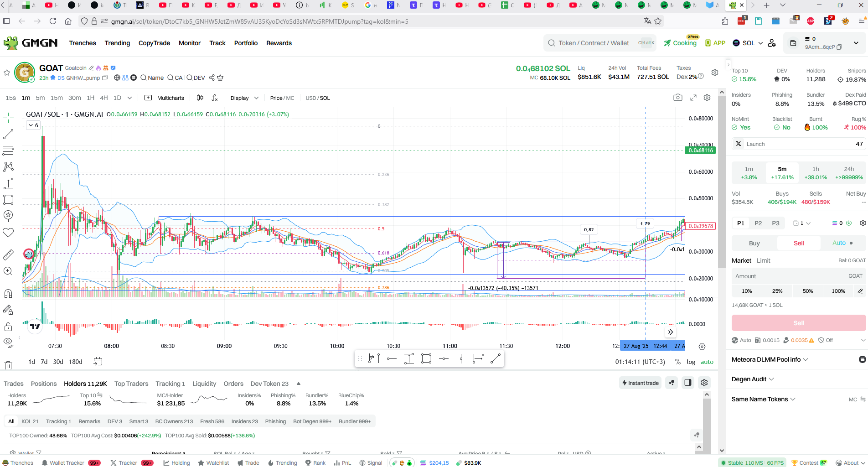Open the token website globe icon
This screenshot has height=467, width=868.
pyautogui.click(x=117, y=78)
